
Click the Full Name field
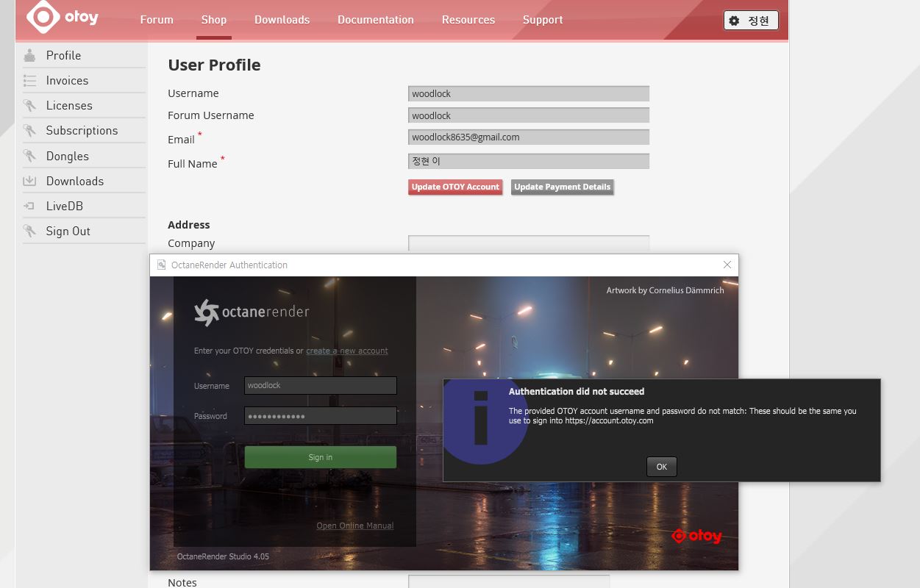(x=529, y=162)
